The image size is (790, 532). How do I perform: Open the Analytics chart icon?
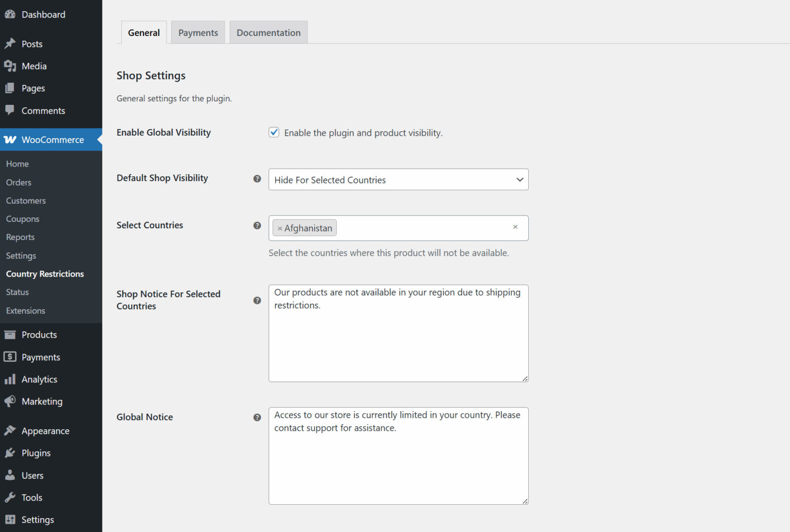10,379
